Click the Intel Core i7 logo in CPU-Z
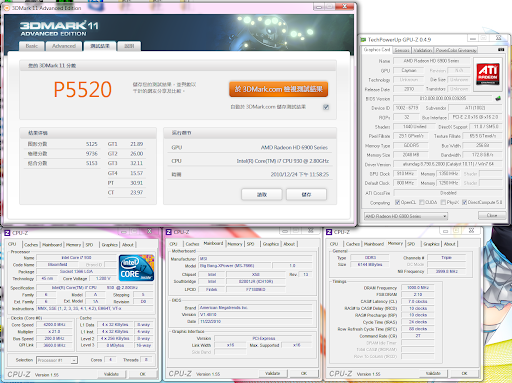512x383 pixels. [x=137, y=268]
